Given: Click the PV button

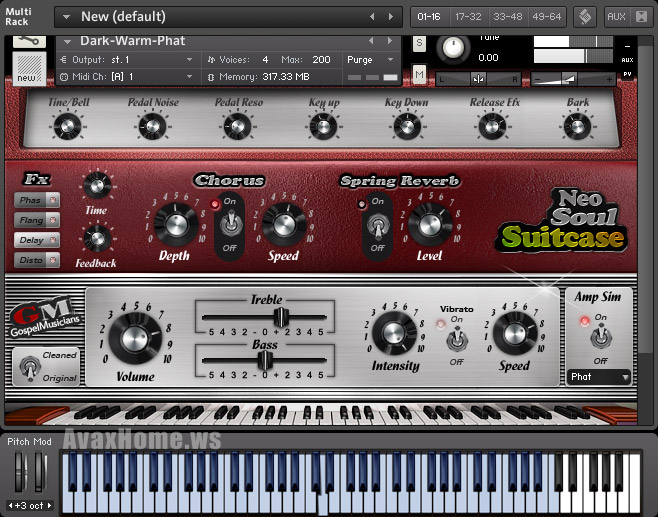Looking at the screenshot, I should tap(627, 74).
